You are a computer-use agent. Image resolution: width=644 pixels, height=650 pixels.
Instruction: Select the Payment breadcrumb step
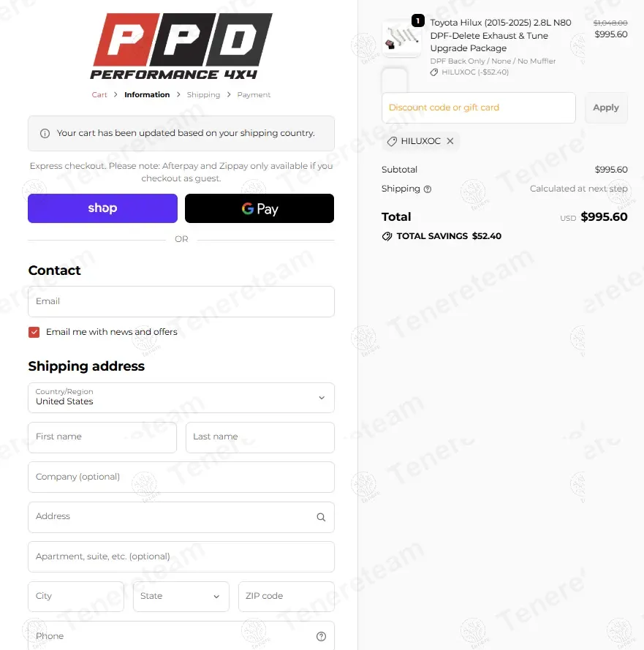(x=254, y=95)
